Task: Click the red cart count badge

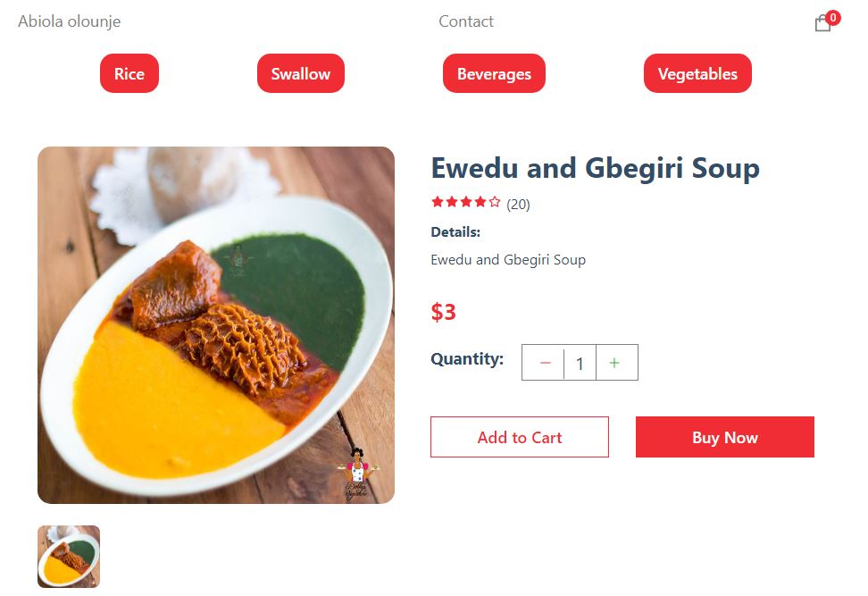Action: (833, 17)
